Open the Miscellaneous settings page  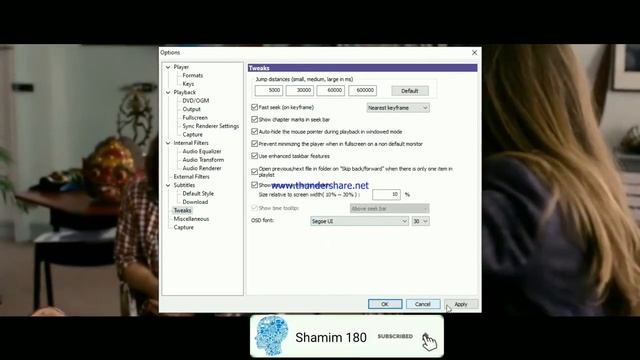tap(191, 219)
